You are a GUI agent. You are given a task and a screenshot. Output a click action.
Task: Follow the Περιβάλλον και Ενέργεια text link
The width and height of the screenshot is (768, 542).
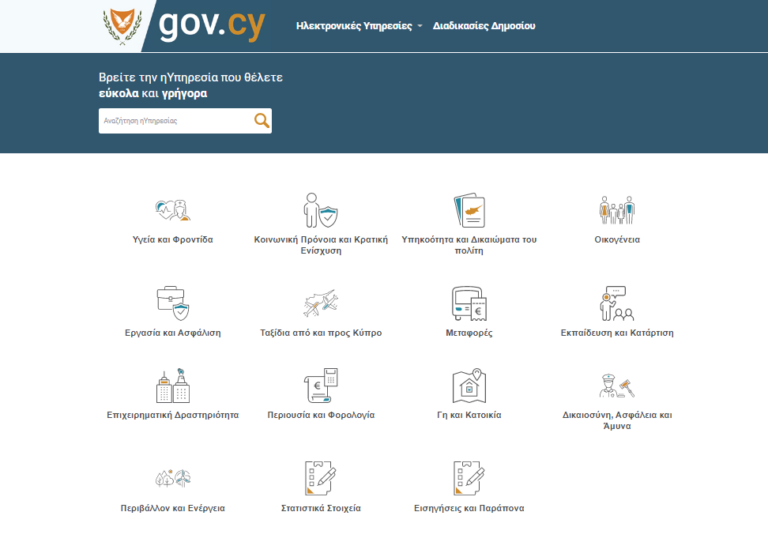[x=172, y=508]
